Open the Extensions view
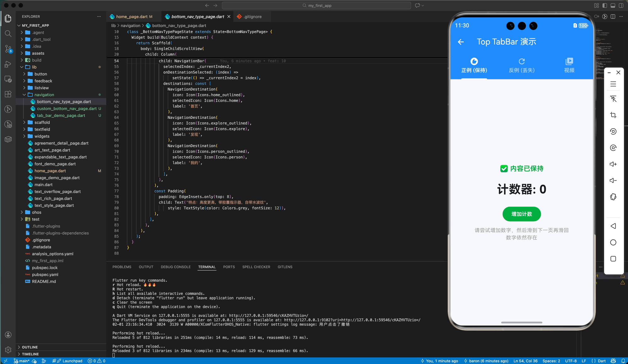 pyautogui.click(x=8, y=94)
